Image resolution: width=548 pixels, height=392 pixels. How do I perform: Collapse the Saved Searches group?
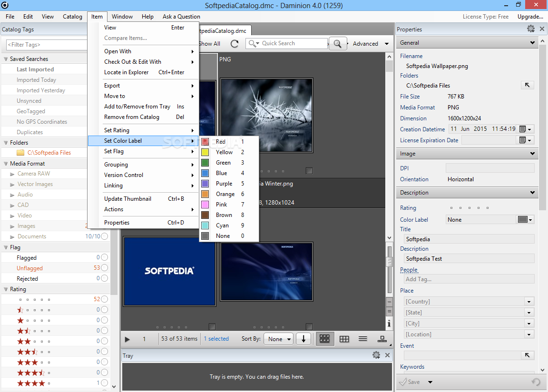pos(6,59)
